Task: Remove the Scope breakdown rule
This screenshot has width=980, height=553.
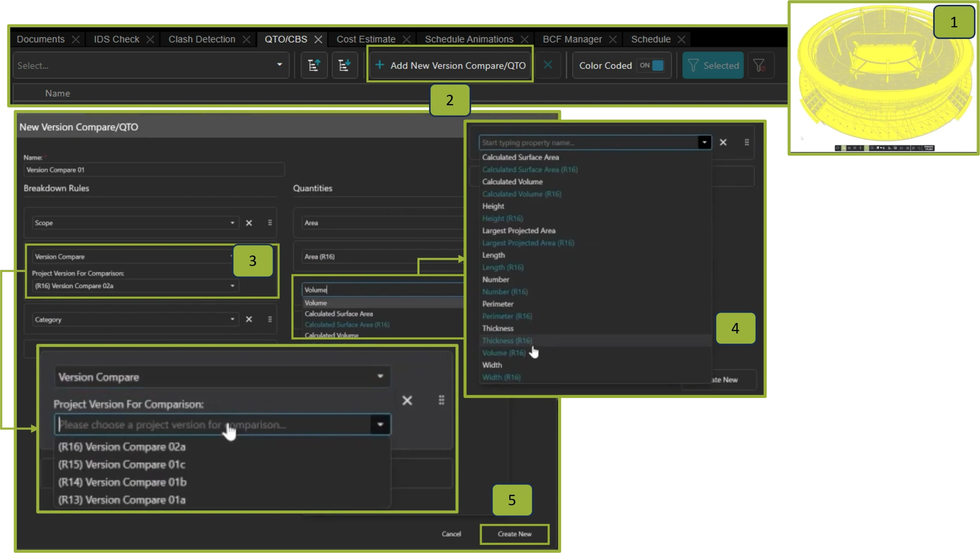Action: tap(249, 223)
